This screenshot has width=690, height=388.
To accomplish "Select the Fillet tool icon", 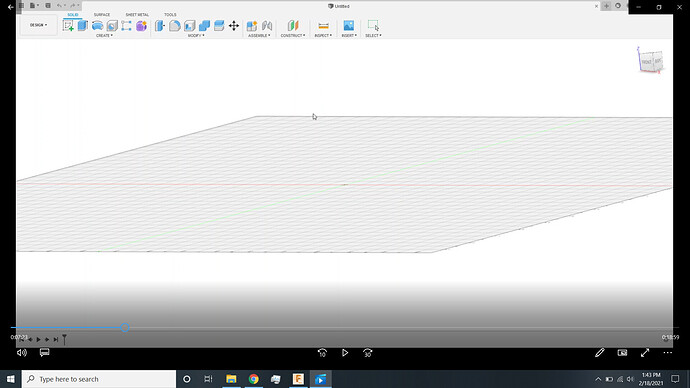I will (x=175, y=26).
